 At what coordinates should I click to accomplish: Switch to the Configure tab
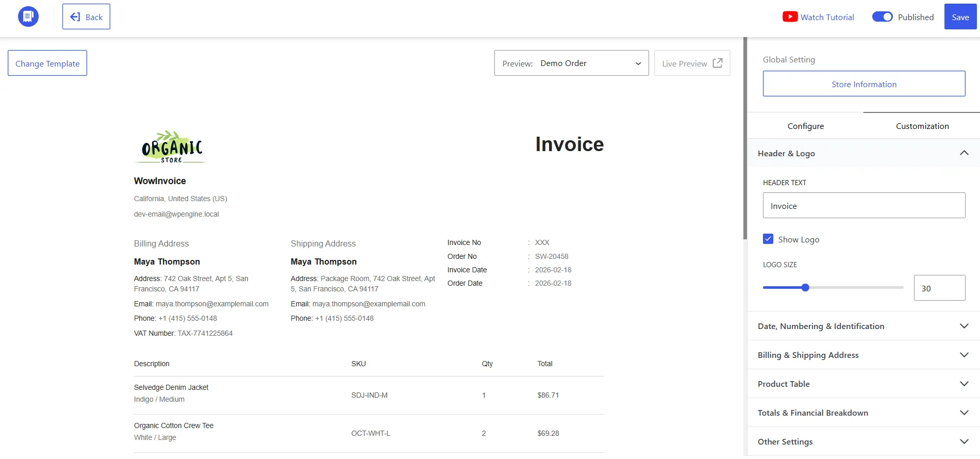click(805, 126)
